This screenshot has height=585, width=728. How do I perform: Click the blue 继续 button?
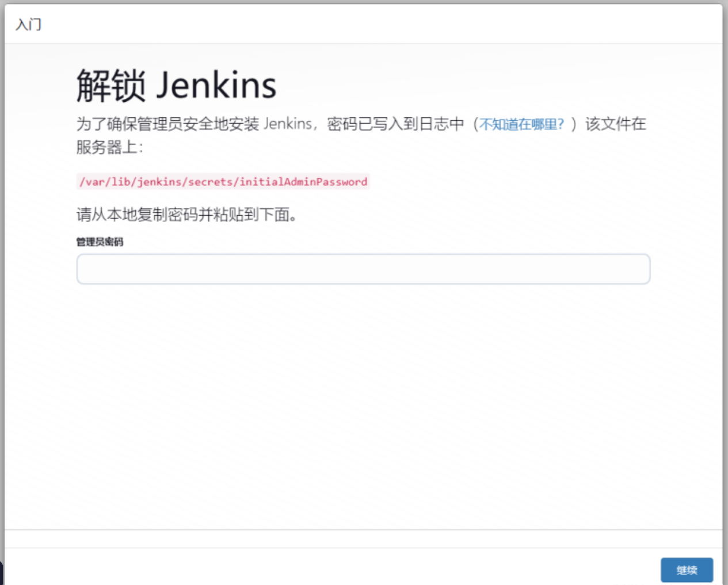click(x=687, y=570)
